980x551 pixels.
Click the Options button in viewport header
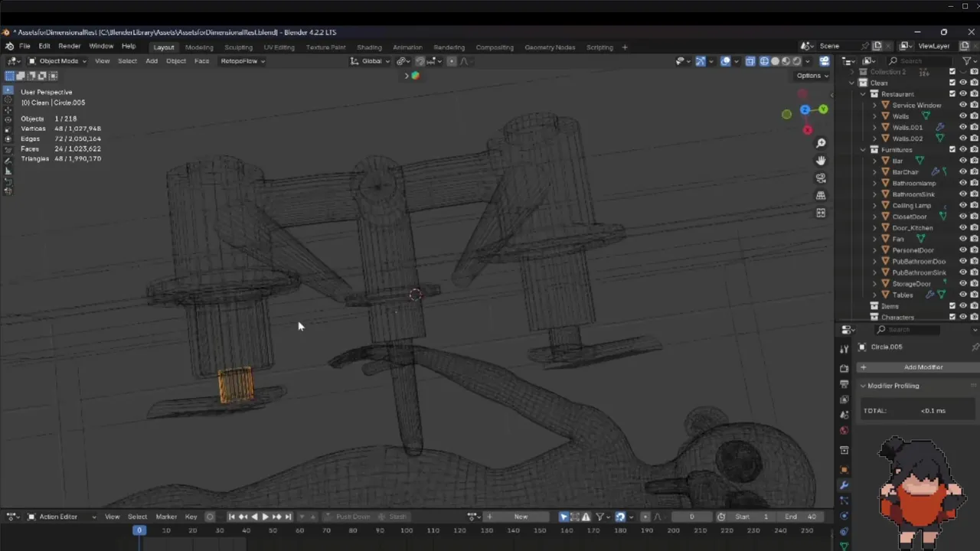click(x=812, y=76)
